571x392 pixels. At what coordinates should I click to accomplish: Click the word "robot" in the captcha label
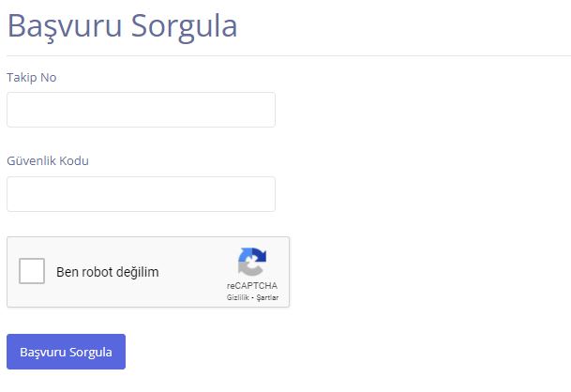point(98,273)
